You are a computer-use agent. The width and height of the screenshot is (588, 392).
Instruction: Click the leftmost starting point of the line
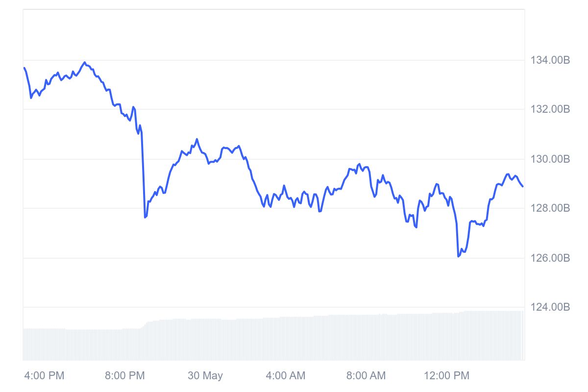24,68
